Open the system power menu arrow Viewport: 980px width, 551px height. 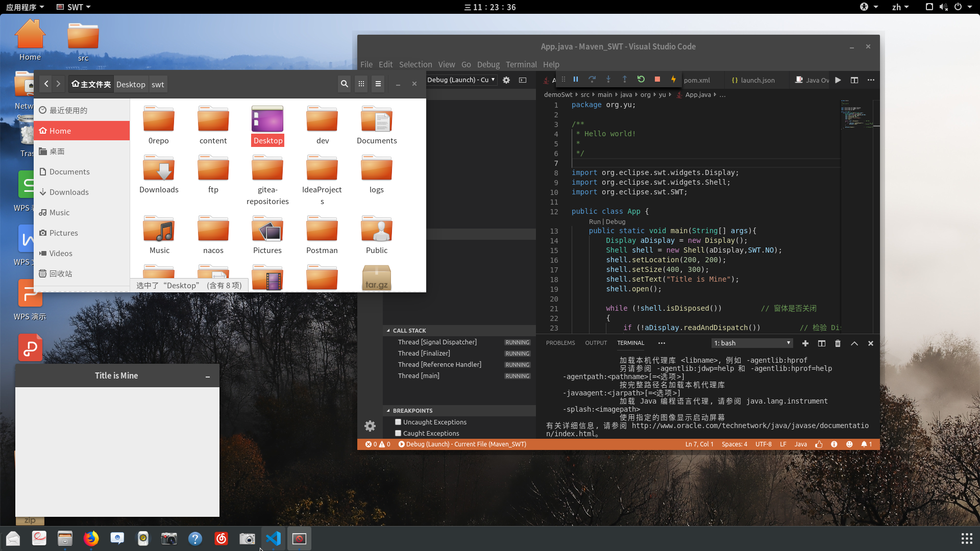970,7
